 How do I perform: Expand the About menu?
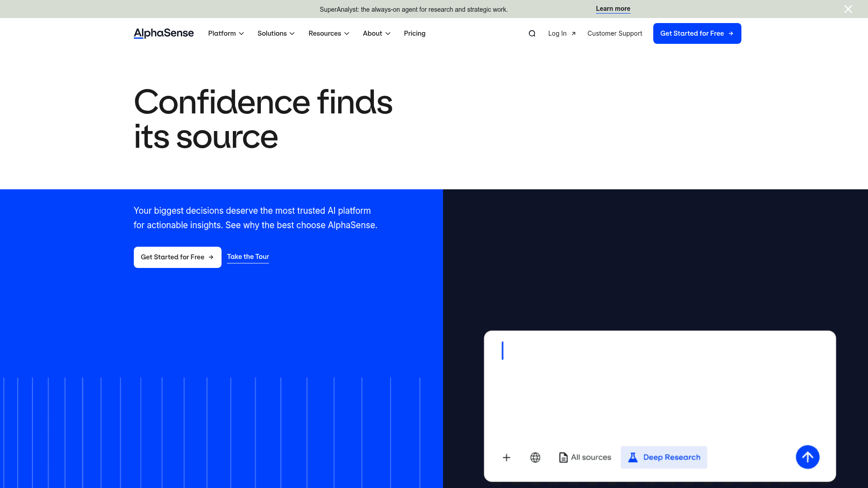click(x=377, y=33)
